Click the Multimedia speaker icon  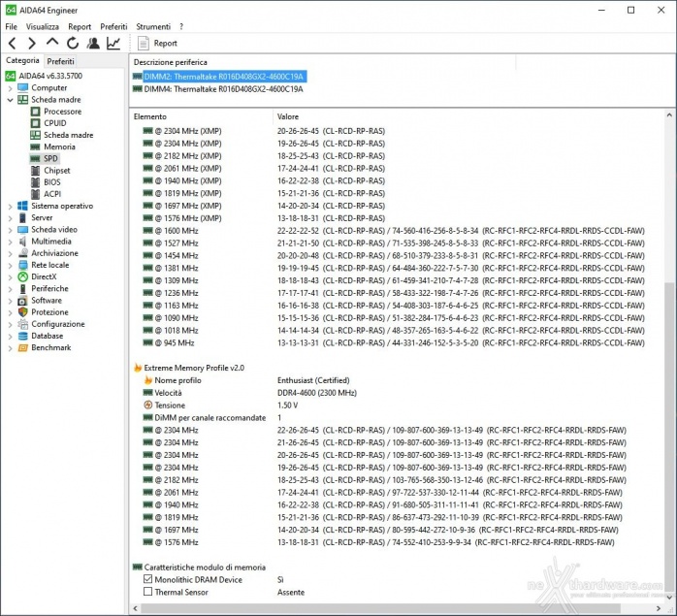22,242
